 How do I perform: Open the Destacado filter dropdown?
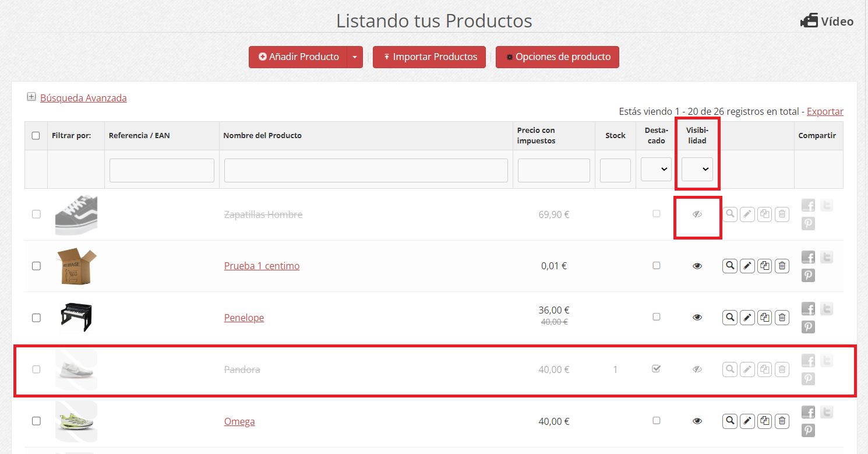(656, 169)
